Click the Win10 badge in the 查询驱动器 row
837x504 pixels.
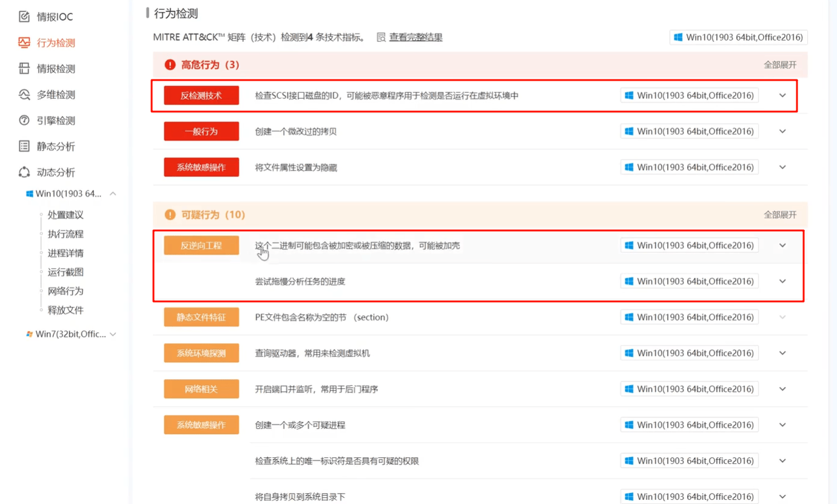690,353
